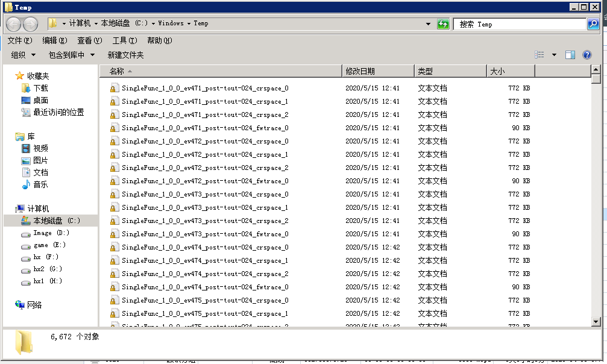
Task: Select file ev471_post-tout-024_fwtrace_0
Action: tap(205, 128)
